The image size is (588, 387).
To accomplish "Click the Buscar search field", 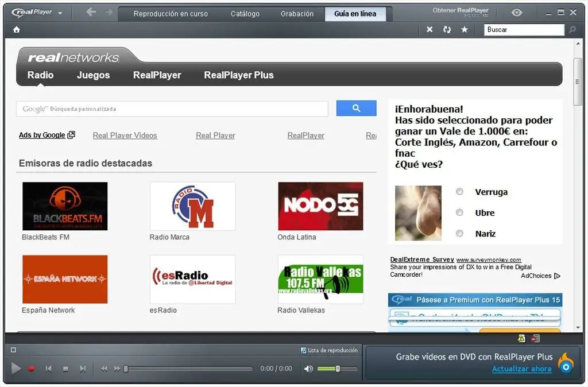I will coord(524,30).
